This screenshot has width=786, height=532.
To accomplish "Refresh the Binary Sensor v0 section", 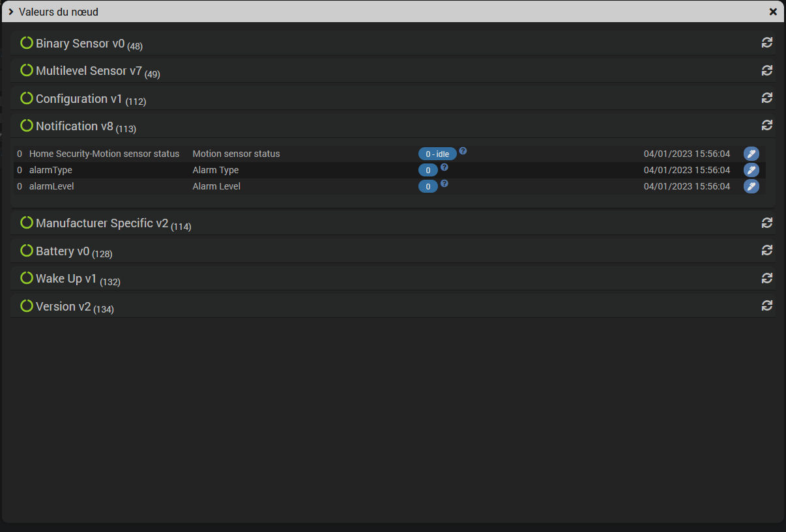I will click(767, 42).
